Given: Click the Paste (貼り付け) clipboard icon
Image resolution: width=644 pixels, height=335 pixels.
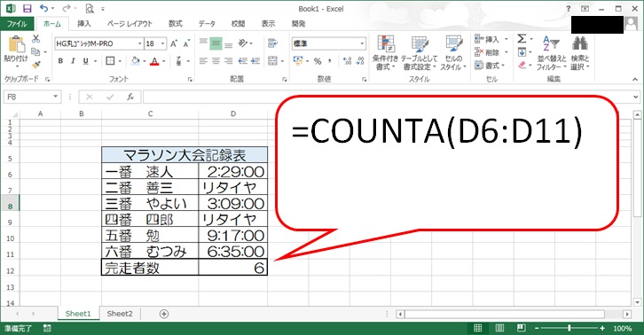Looking at the screenshot, I should [x=16, y=43].
